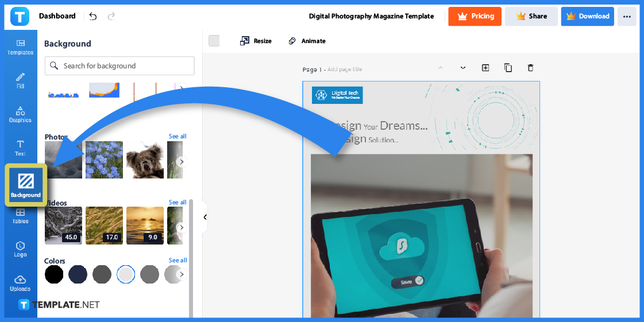Screen dimensions: 644x322
Task: Select the Logo sidebar tool
Action: pyautogui.click(x=20, y=249)
